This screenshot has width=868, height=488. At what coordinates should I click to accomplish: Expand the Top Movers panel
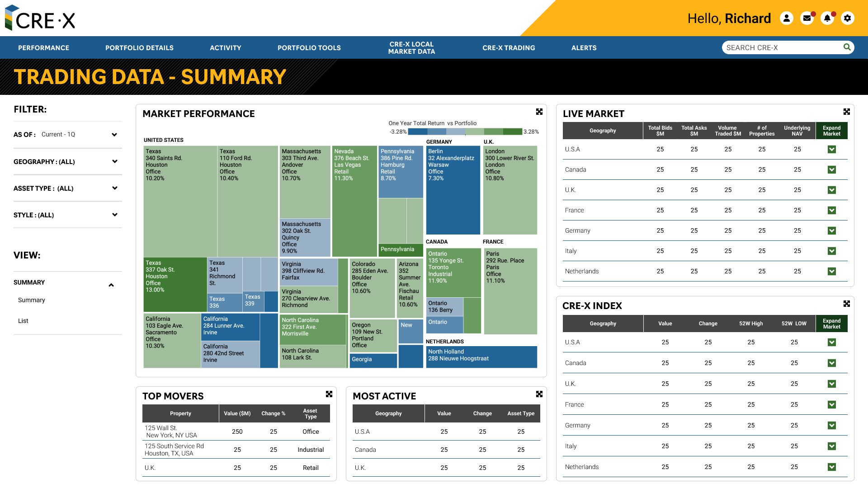pyautogui.click(x=329, y=394)
